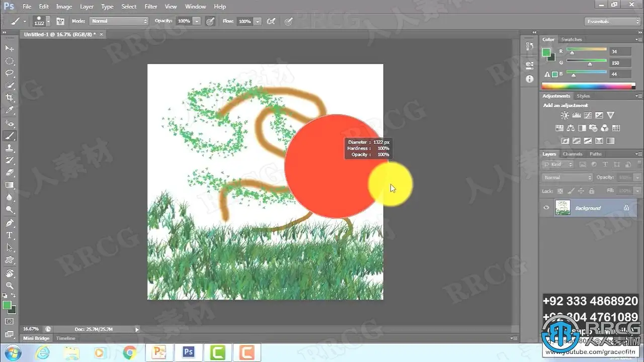The image size is (644, 362).
Task: Open the brush Mode dropdown
Action: (119, 21)
